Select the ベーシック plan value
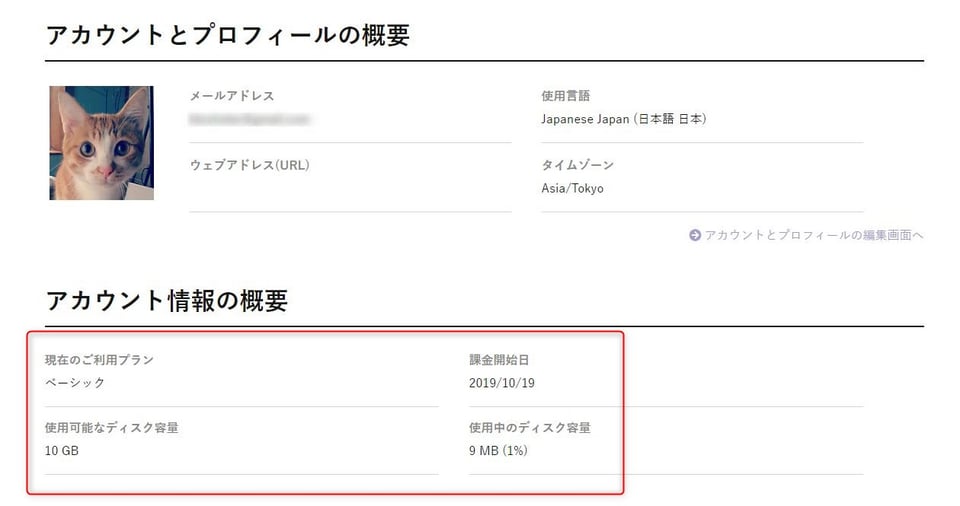This screenshot has width=960, height=506. (x=75, y=383)
